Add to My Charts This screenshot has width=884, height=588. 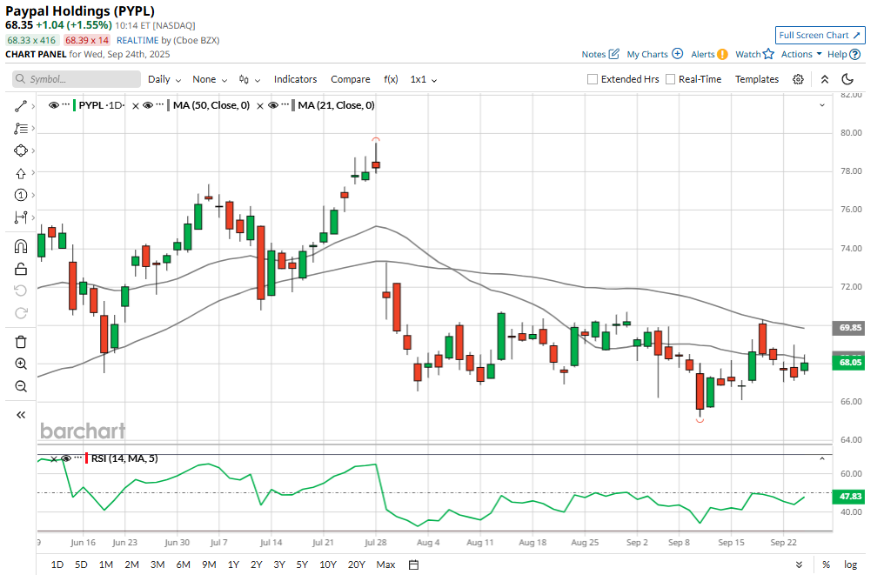[x=654, y=54]
